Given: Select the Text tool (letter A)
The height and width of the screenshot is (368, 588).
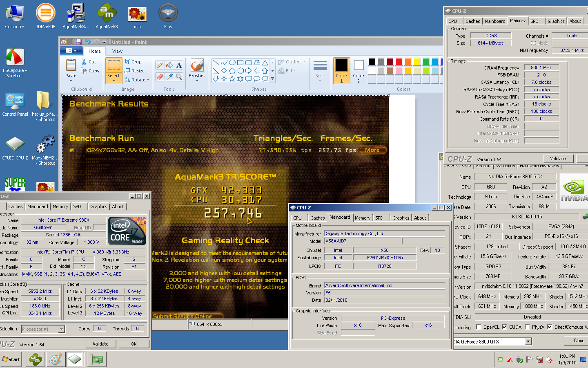Looking at the screenshot, I should point(179,65).
